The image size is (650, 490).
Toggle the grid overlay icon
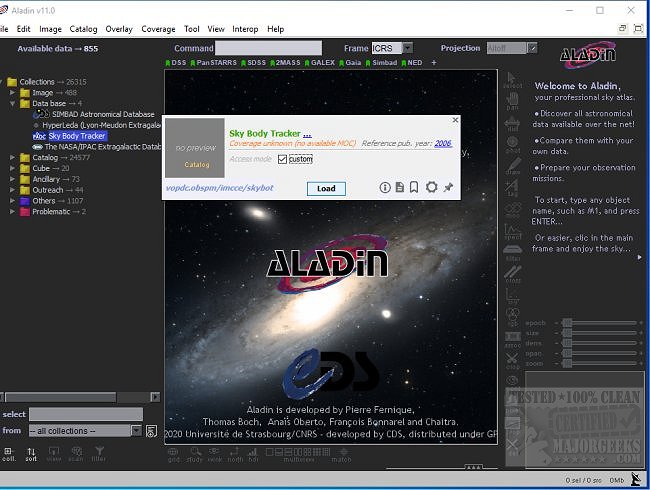[174, 455]
